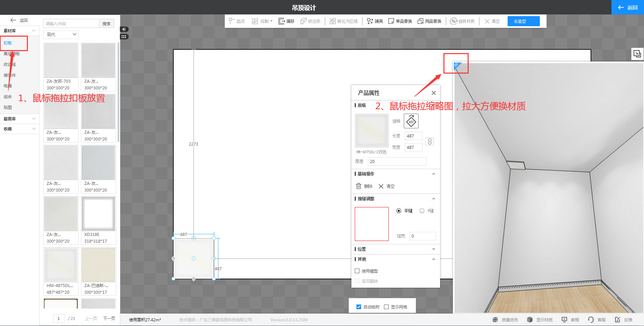Image resolution: width=644 pixels, height=326 pixels.
Task: Click the 3D preview expand icon
Action: click(637, 54)
